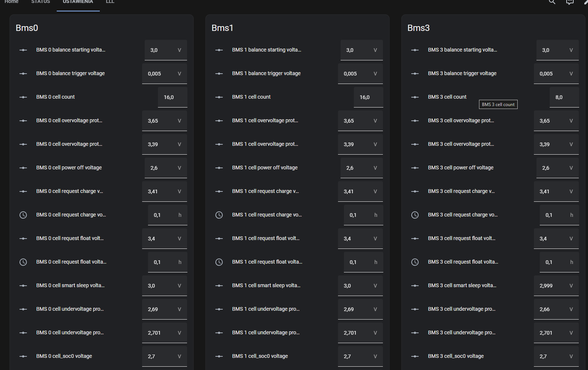Edit BMS 3 cell smart sleep voltage 2,999
The height and width of the screenshot is (370, 588).
click(x=556, y=286)
